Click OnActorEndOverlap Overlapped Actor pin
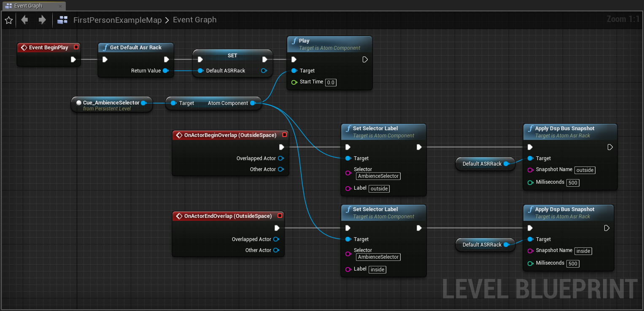 (276, 239)
